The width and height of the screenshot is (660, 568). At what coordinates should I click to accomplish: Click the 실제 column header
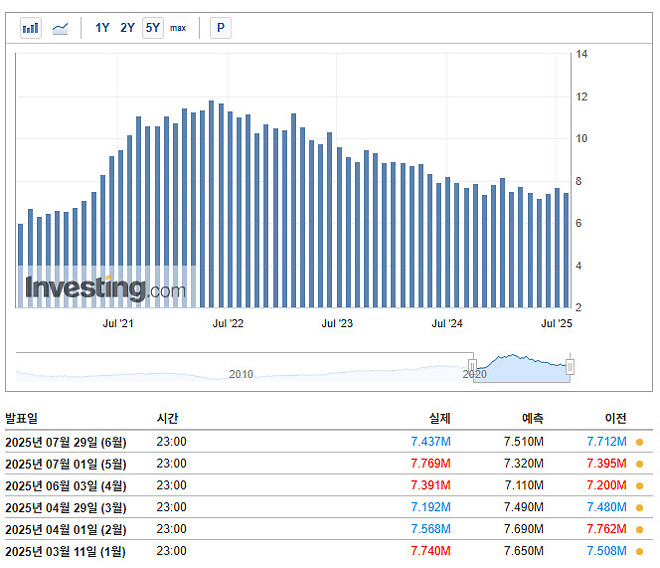tap(439, 419)
